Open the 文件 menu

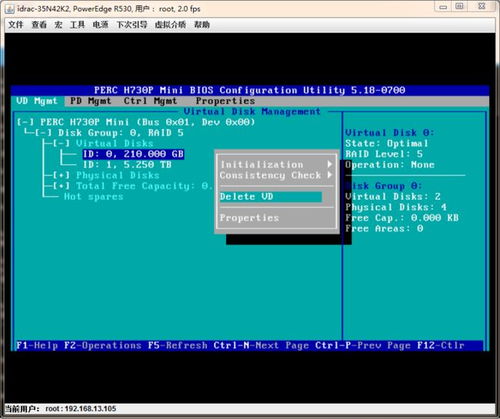tap(16, 24)
